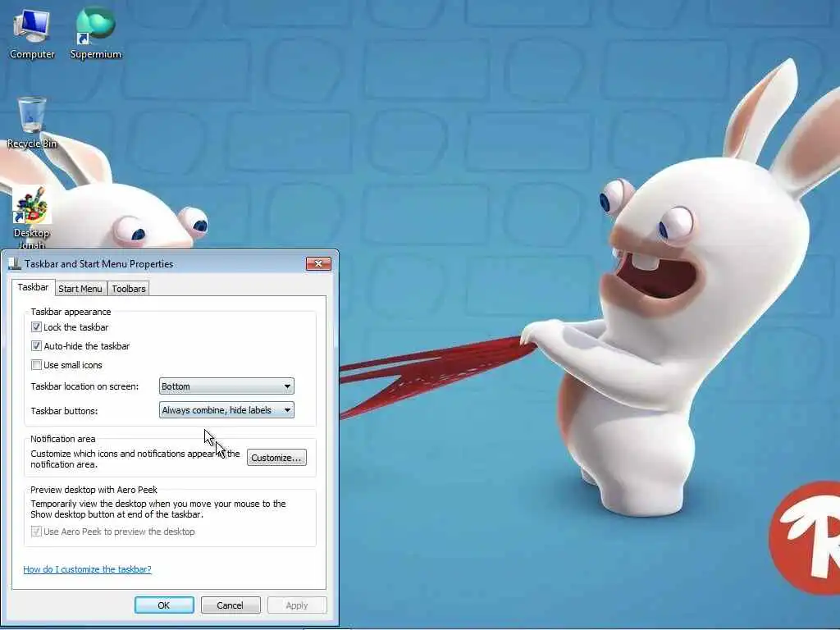Viewport: 840px width, 630px height.
Task: Select the Desktop Jonah shortcut icon
Action: coord(32,217)
